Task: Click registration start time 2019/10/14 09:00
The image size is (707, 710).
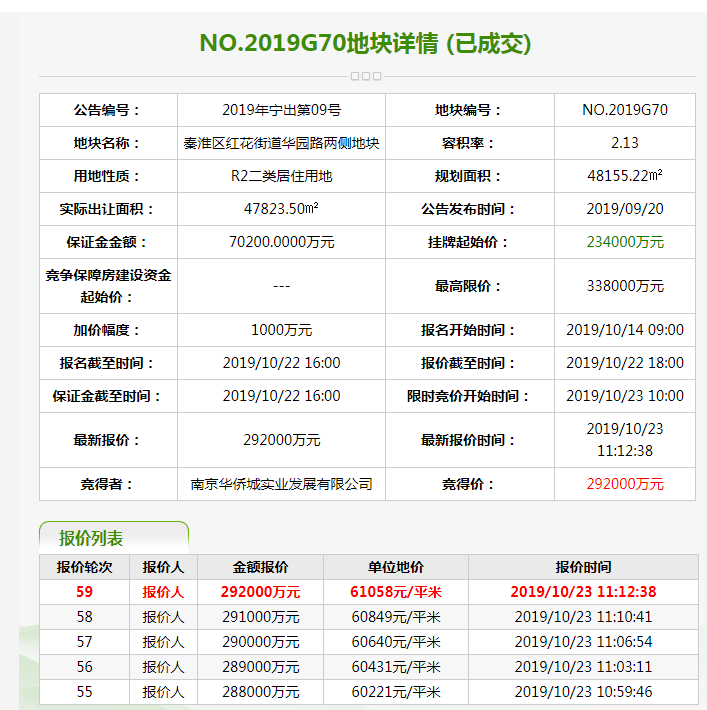Action: click(625, 330)
